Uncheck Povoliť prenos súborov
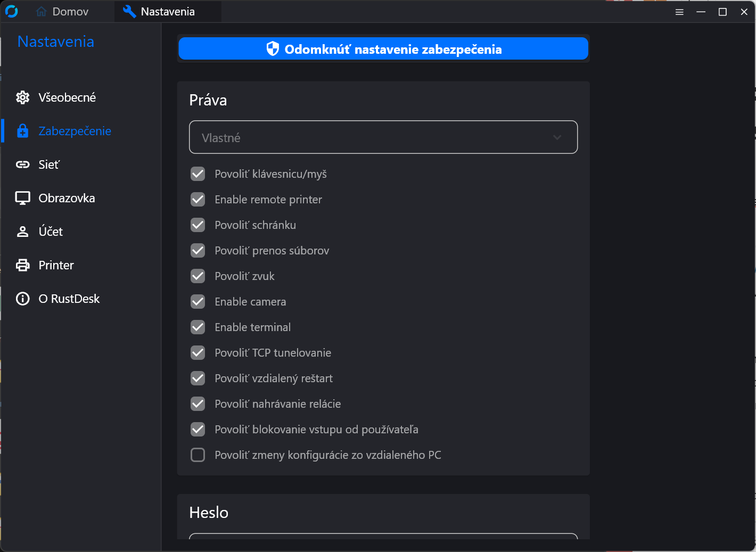 [198, 251]
